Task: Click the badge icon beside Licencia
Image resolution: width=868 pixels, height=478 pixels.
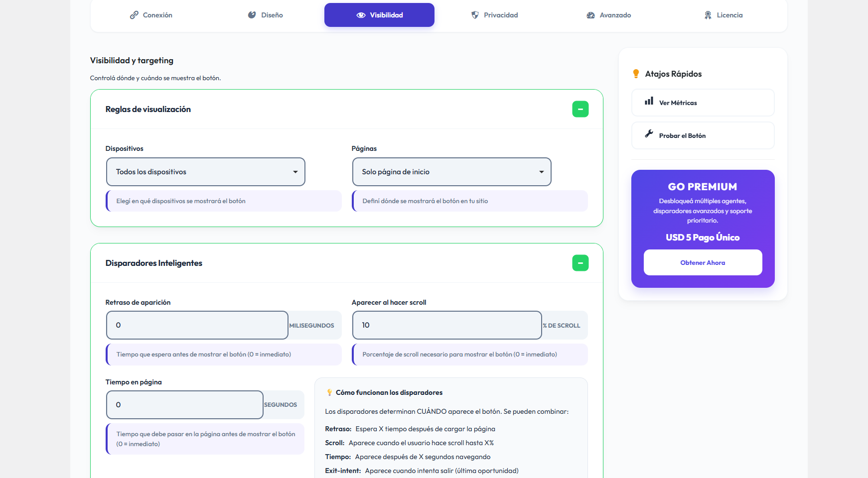Action: (708, 15)
